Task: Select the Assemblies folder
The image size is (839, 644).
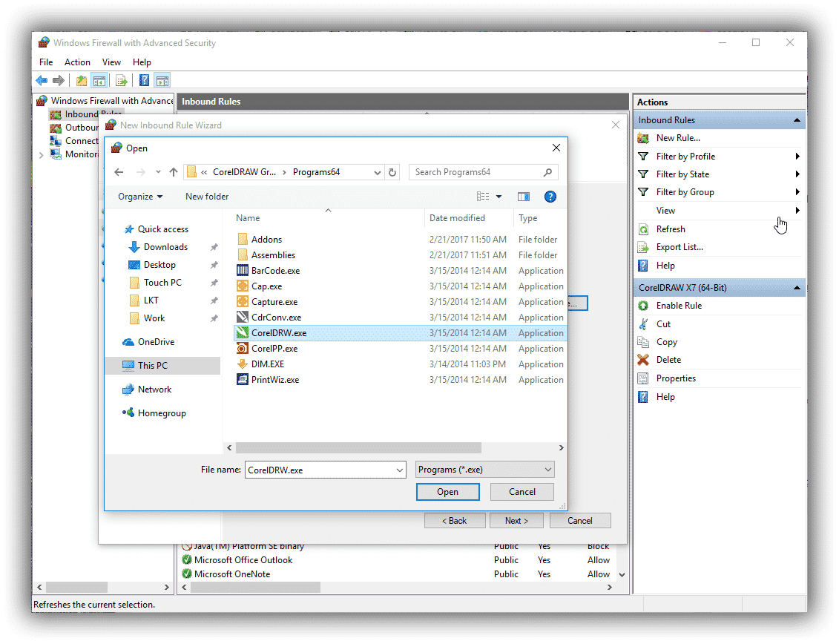Action: coord(274,255)
